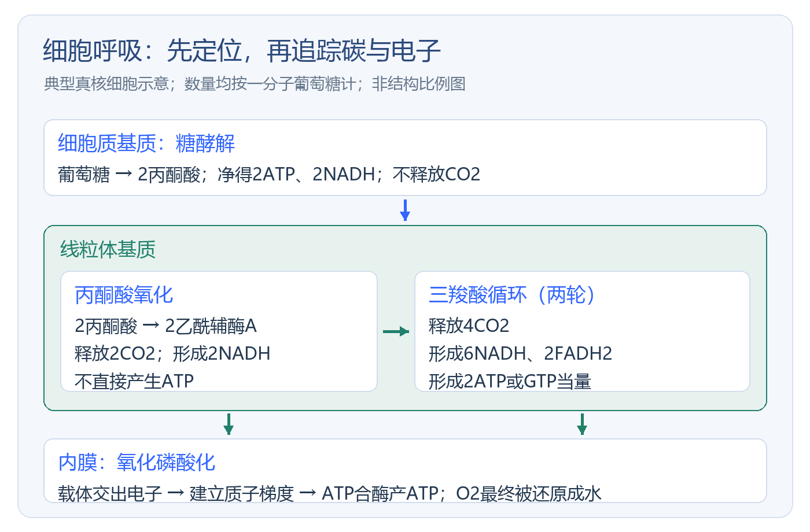Click the heading "丙酮酸氧化"

(x=124, y=295)
